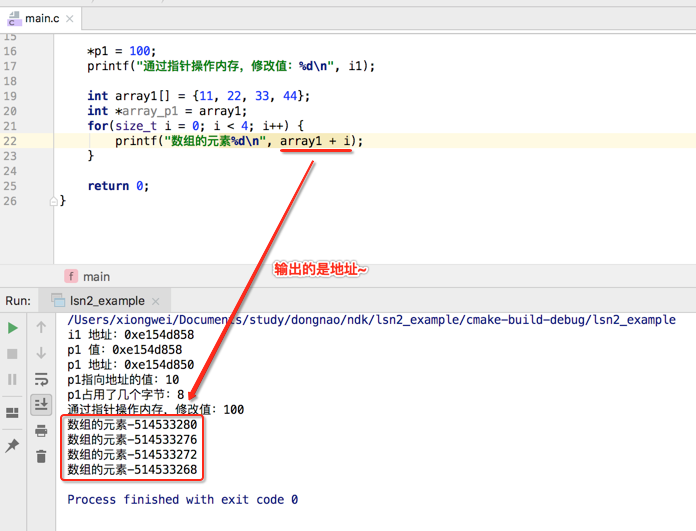Image resolution: width=696 pixels, height=531 pixels.
Task: Print the console output
Action: [41, 431]
